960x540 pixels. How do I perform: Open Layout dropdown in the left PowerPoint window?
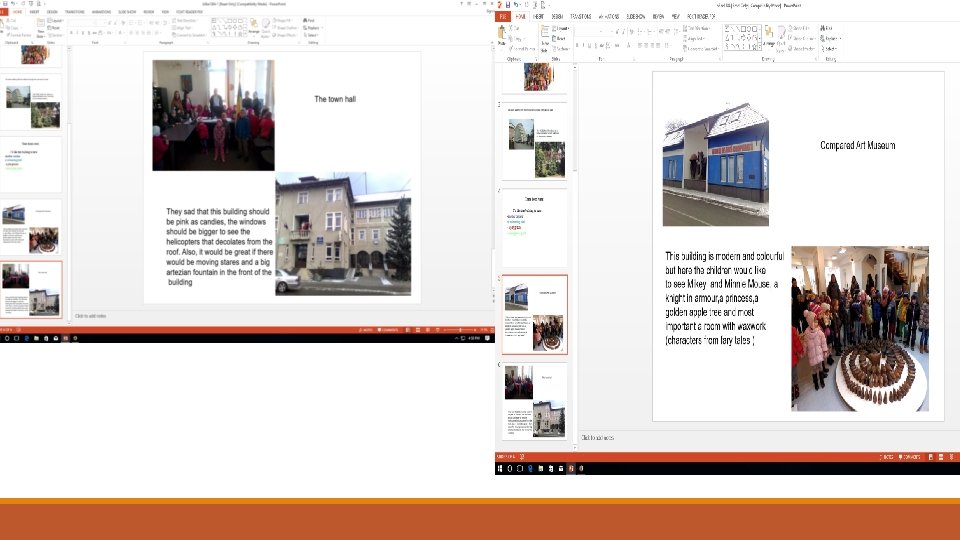point(56,20)
